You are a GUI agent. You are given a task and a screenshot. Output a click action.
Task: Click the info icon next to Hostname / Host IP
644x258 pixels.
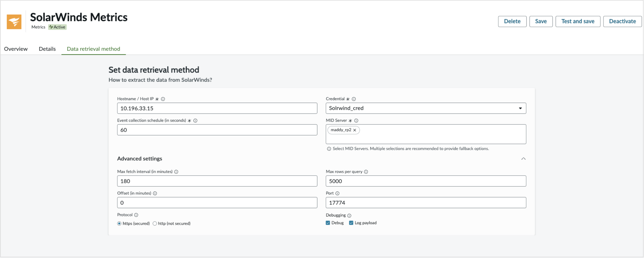(163, 99)
